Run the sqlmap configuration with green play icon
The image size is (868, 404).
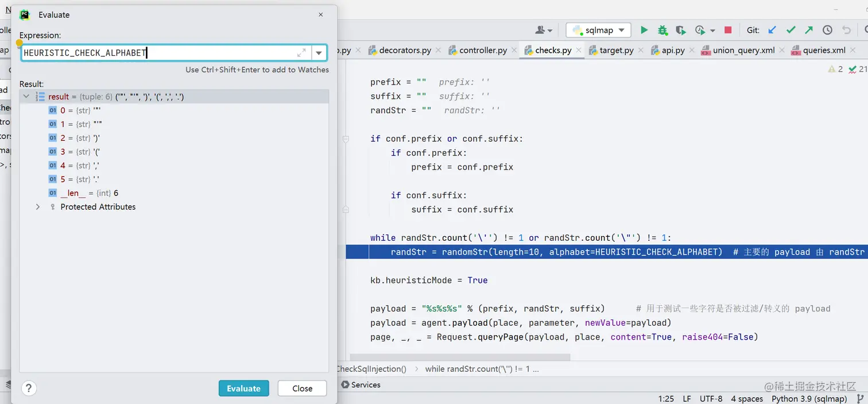click(x=644, y=30)
